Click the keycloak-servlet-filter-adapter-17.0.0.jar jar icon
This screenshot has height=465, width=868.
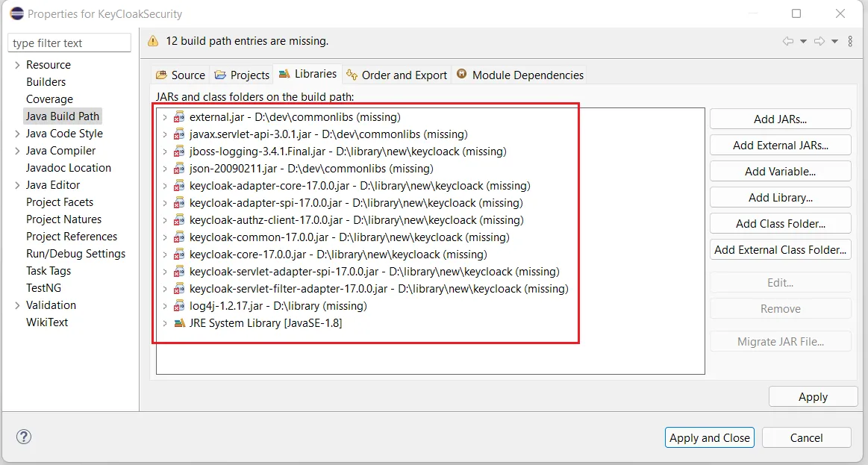click(x=179, y=288)
